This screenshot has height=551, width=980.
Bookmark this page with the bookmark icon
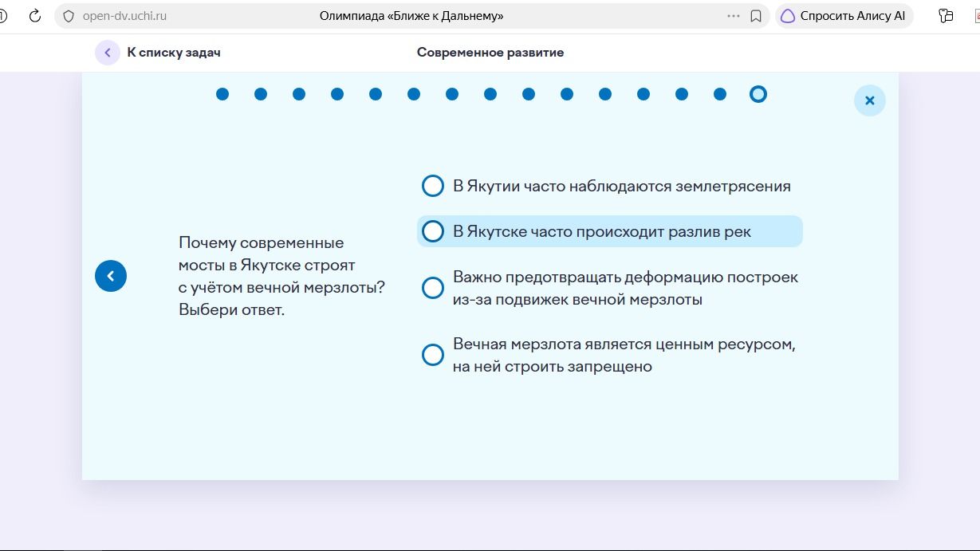point(756,16)
